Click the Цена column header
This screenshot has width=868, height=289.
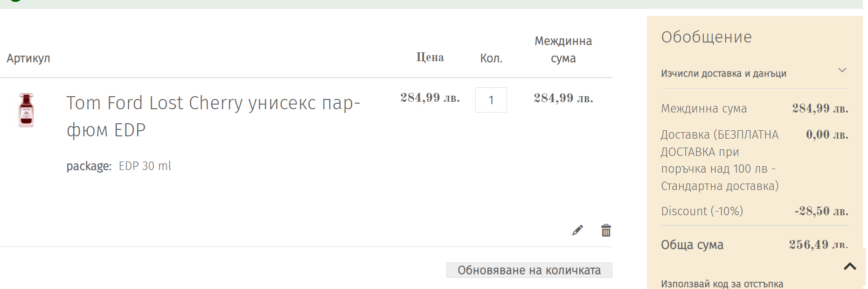tap(430, 57)
